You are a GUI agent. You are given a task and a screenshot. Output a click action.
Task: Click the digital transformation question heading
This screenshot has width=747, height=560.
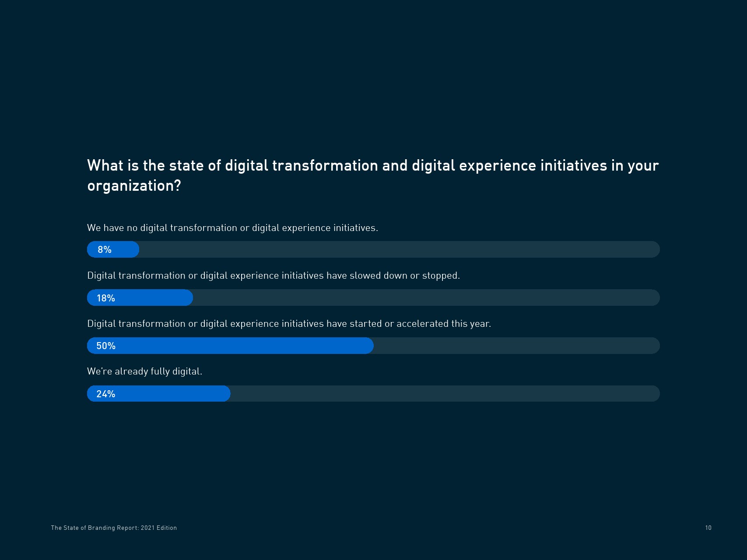[372, 166]
